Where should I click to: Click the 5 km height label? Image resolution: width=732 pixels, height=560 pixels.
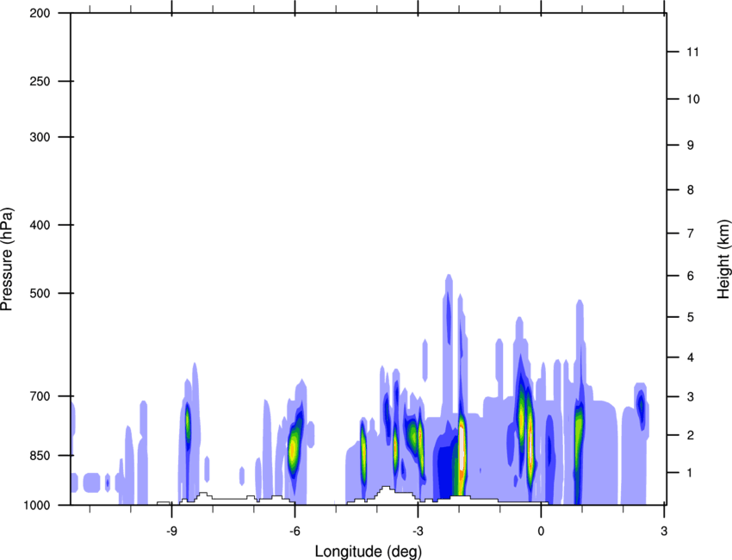pyautogui.click(x=691, y=318)
